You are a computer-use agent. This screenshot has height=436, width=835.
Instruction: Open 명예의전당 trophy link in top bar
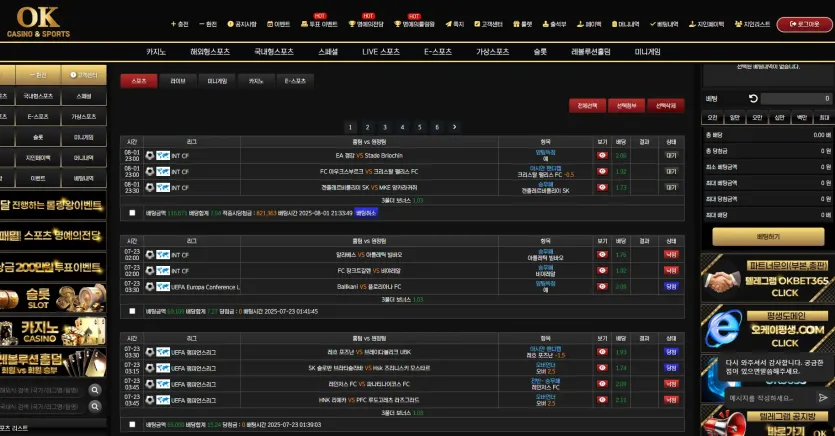click(366, 24)
